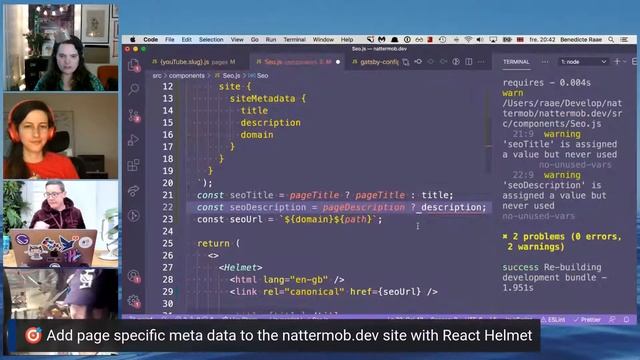Open macOS Notification Center list icon

(624, 40)
